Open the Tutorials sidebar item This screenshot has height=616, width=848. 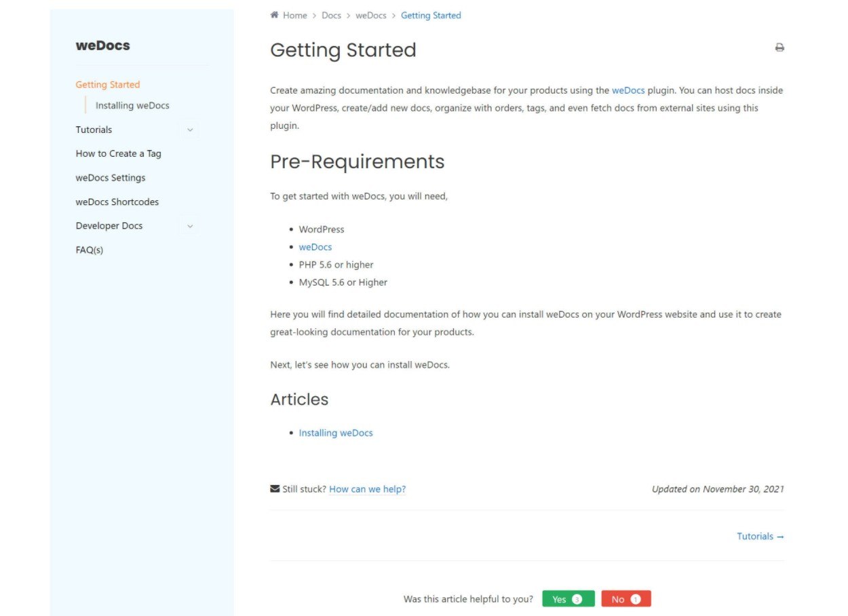click(x=94, y=130)
